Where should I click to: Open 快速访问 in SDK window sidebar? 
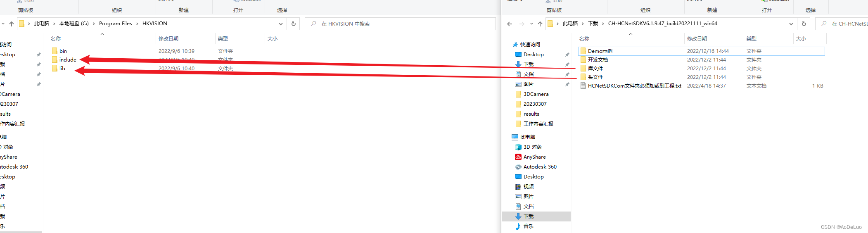point(530,44)
